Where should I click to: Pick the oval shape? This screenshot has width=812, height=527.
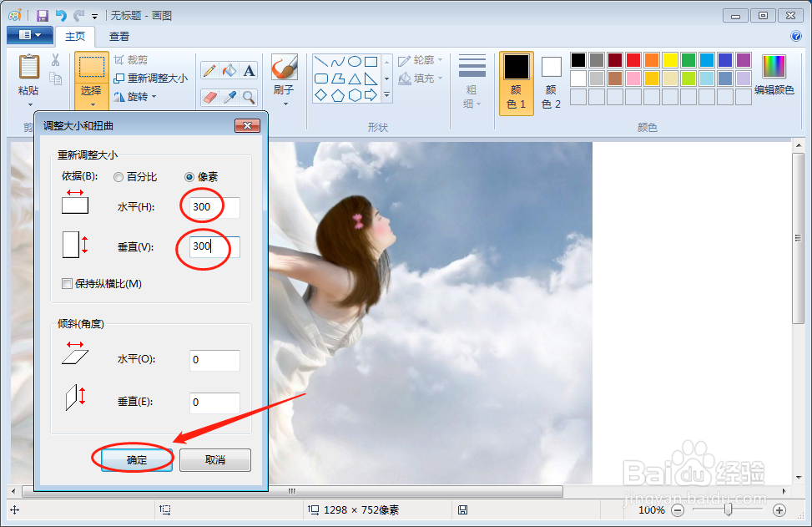pyautogui.click(x=354, y=62)
